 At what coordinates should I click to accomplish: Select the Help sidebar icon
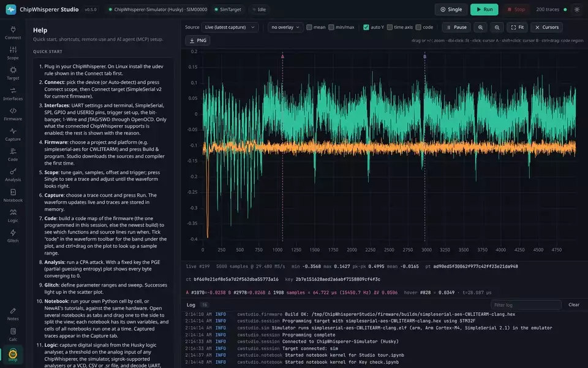click(13, 355)
